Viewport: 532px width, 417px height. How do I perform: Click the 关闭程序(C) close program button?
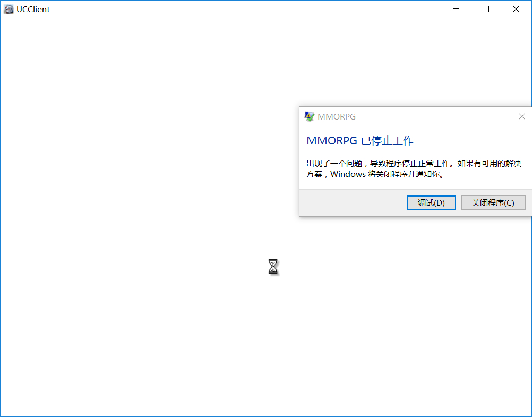[493, 203]
